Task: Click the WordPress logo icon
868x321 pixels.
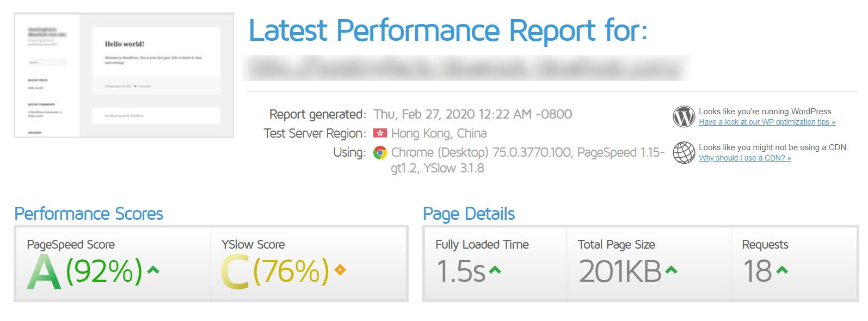Action: (x=684, y=116)
